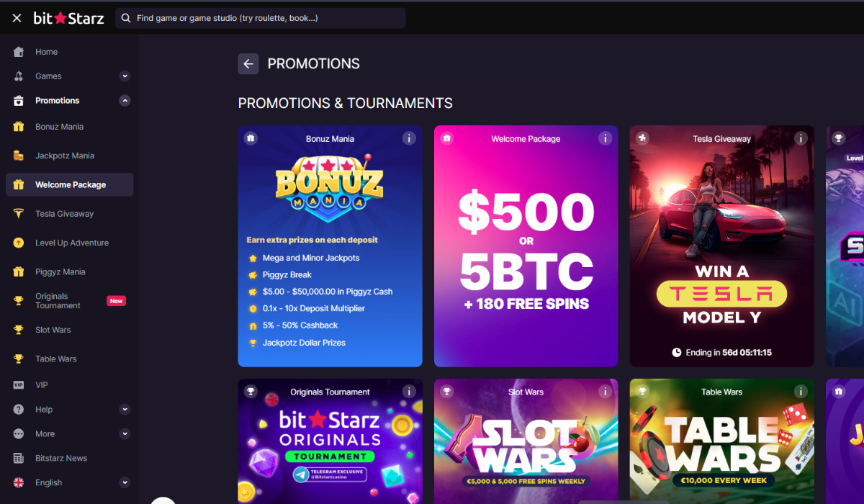This screenshot has width=864, height=504.
Task: Go to Home in sidebar
Action: point(46,52)
